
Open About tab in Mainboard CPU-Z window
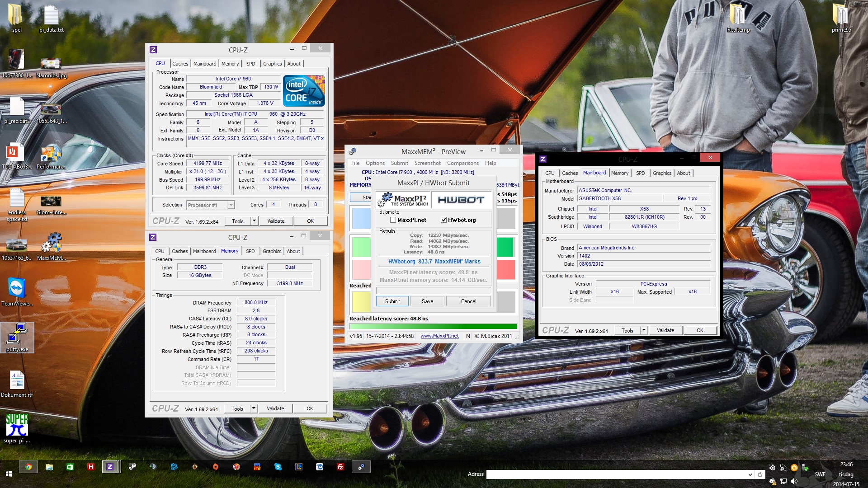684,173
